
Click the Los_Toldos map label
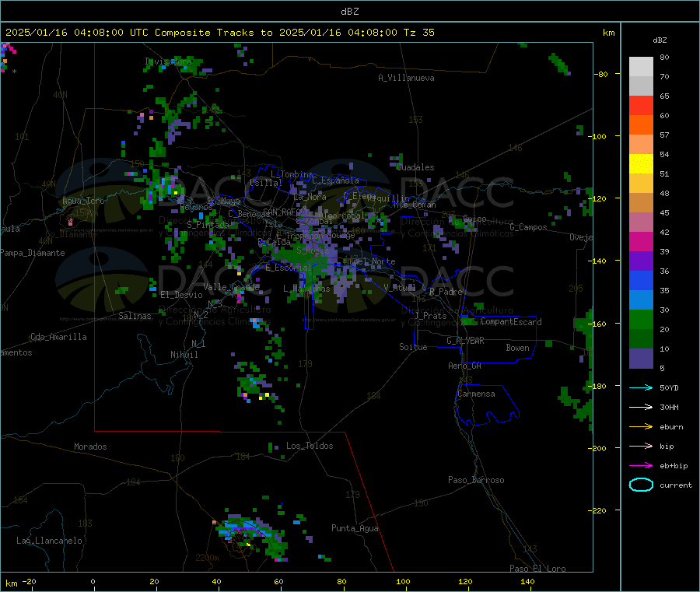click(x=310, y=446)
